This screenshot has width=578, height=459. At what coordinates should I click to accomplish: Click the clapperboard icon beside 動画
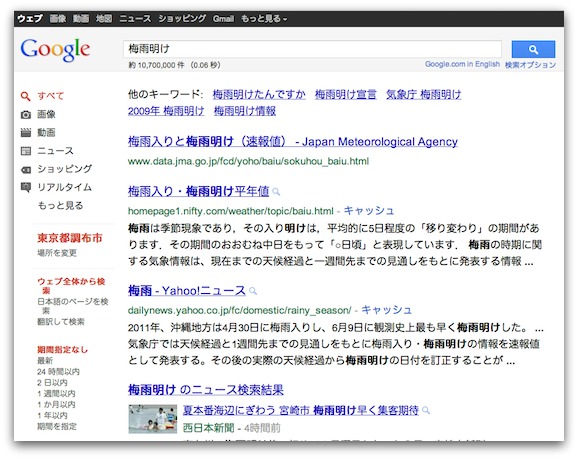point(25,133)
